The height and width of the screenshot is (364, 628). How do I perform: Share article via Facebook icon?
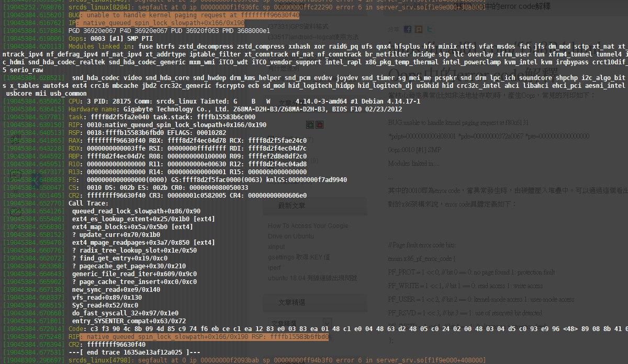407,29
